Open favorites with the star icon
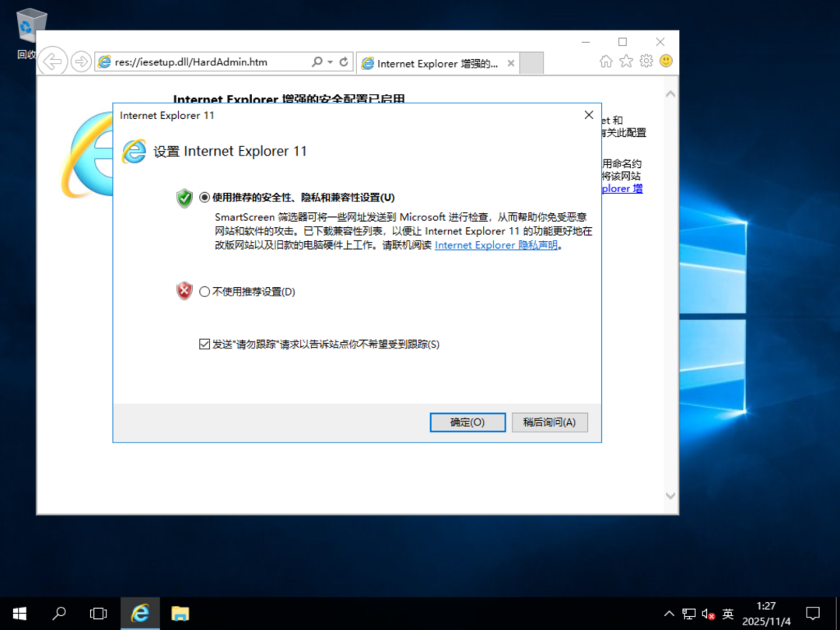840x630 pixels. tap(626, 61)
